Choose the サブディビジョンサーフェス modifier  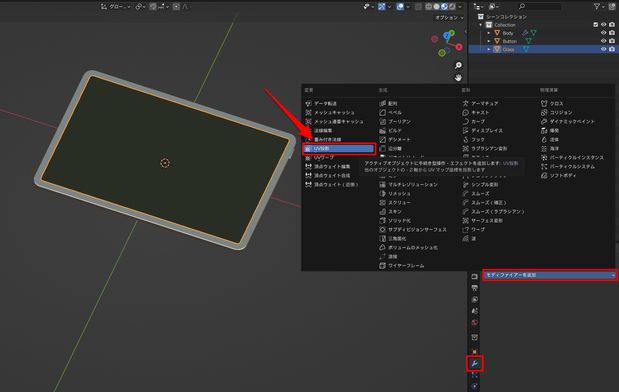pos(413,229)
